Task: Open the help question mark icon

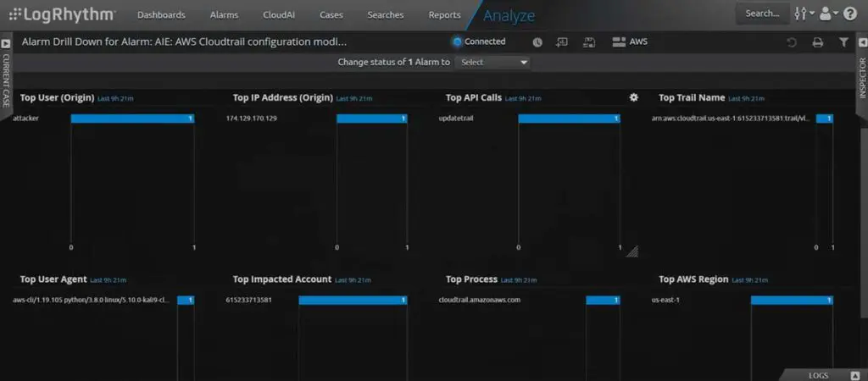Action: click(x=850, y=14)
